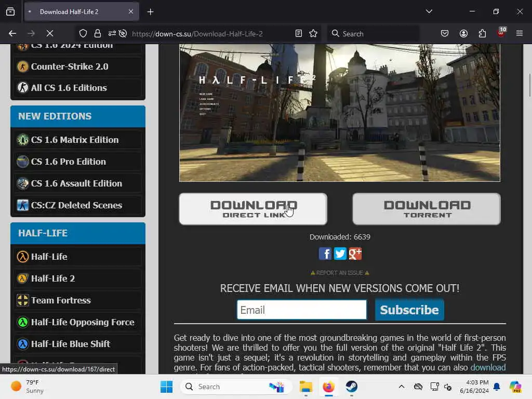Click the Subscribe button
This screenshot has width=532, height=399.
coord(409,310)
